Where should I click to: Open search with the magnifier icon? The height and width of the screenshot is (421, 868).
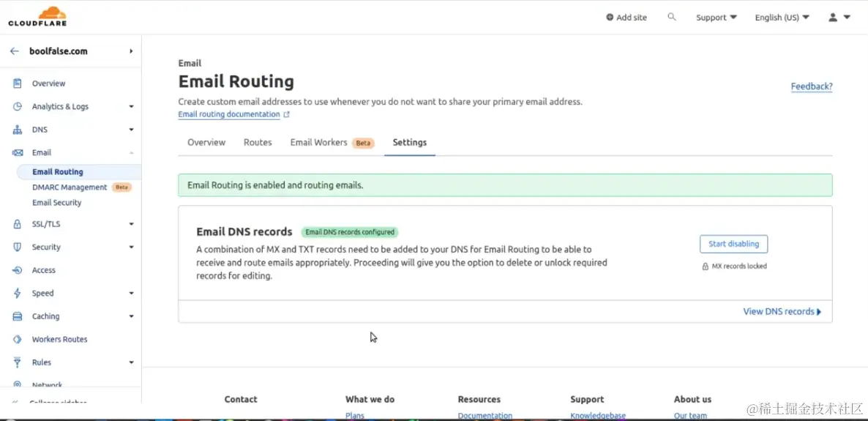point(671,17)
